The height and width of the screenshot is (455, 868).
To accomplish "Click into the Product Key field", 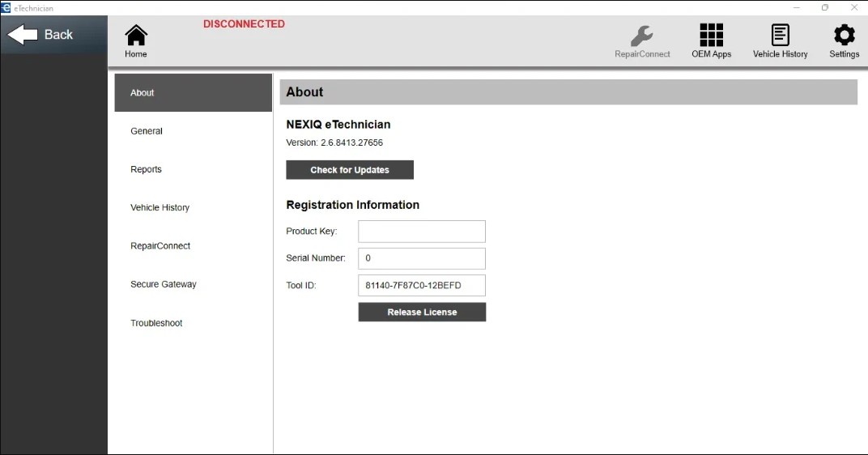I will 422,232.
